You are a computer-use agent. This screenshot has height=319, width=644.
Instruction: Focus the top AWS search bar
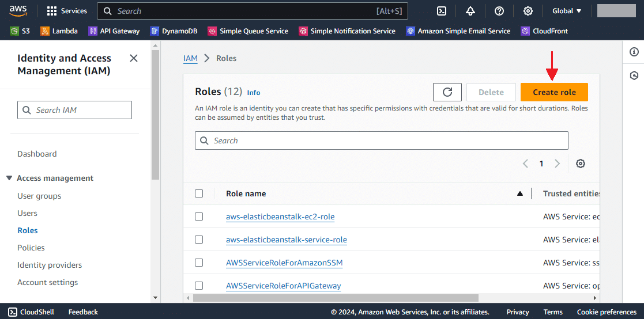(x=252, y=11)
